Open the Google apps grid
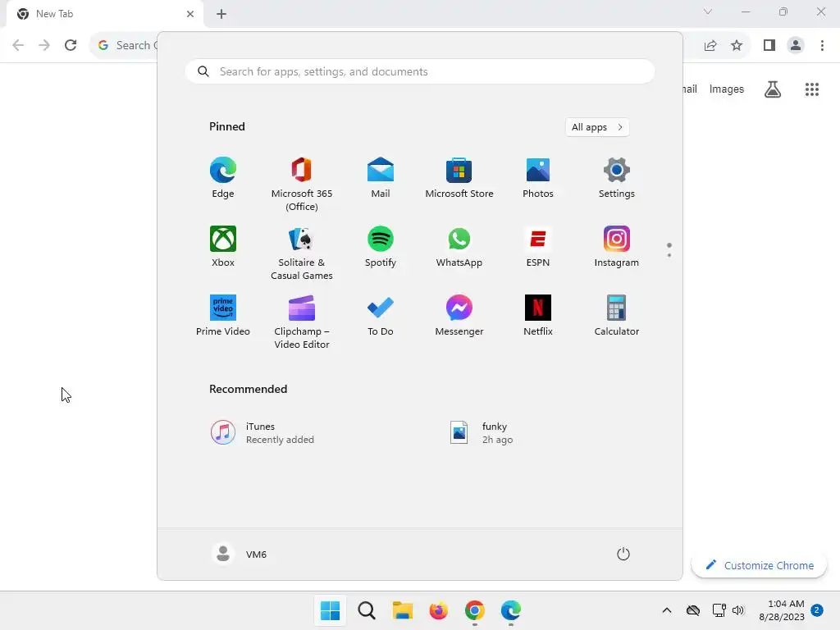 point(811,89)
